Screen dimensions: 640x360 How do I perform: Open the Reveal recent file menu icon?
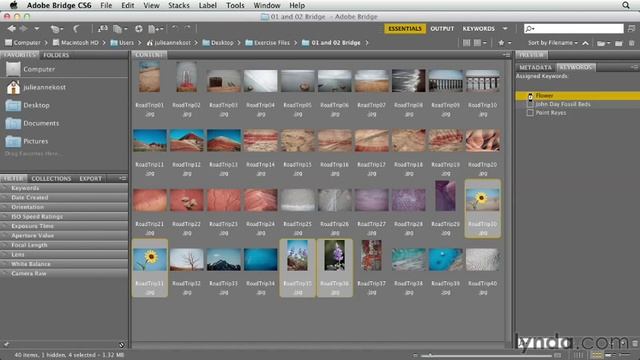tap(56, 29)
